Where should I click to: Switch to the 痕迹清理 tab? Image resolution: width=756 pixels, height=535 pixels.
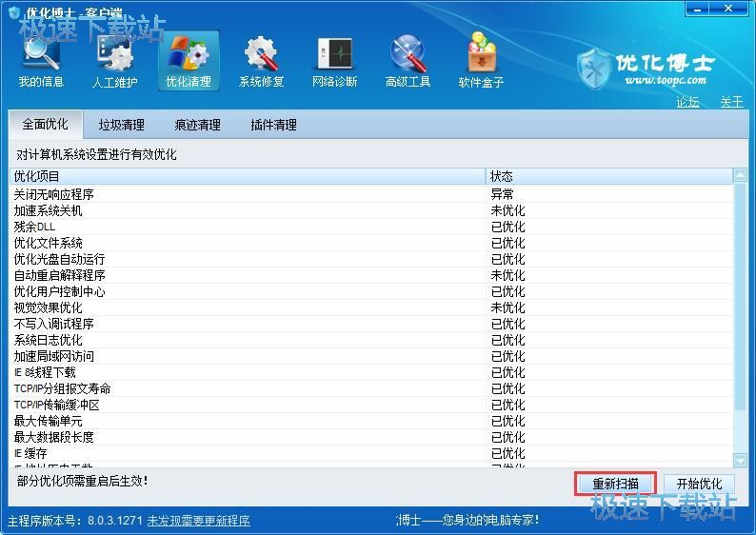tap(198, 125)
